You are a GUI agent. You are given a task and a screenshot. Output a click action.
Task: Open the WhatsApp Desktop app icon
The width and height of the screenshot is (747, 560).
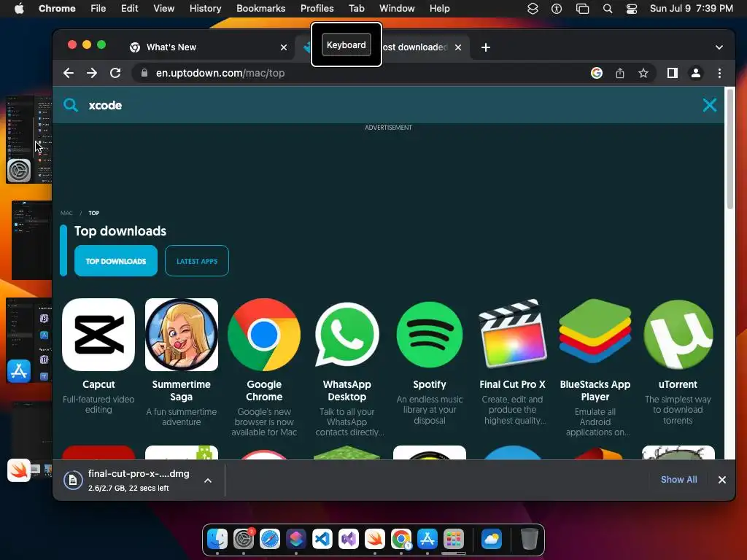pyautogui.click(x=347, y=335)
